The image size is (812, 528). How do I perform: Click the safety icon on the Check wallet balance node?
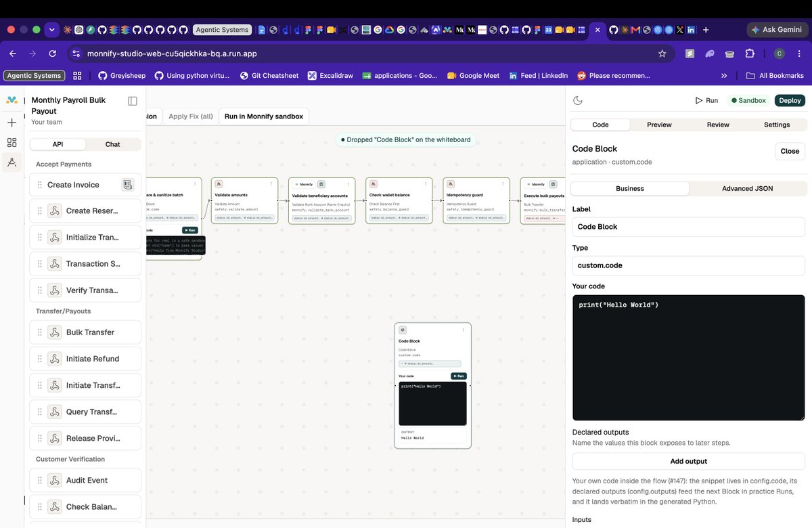click(x=373, y=183)
